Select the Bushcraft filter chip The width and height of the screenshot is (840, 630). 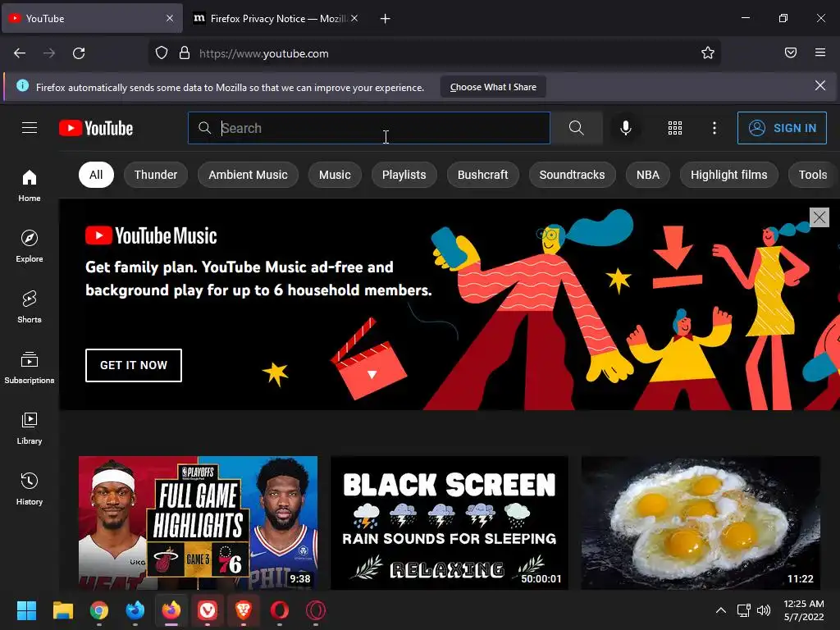click(x=482, y=175)
